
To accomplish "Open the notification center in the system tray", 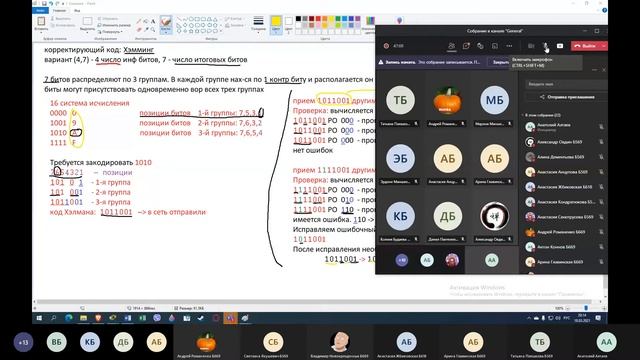I will [x=598, y=318].
